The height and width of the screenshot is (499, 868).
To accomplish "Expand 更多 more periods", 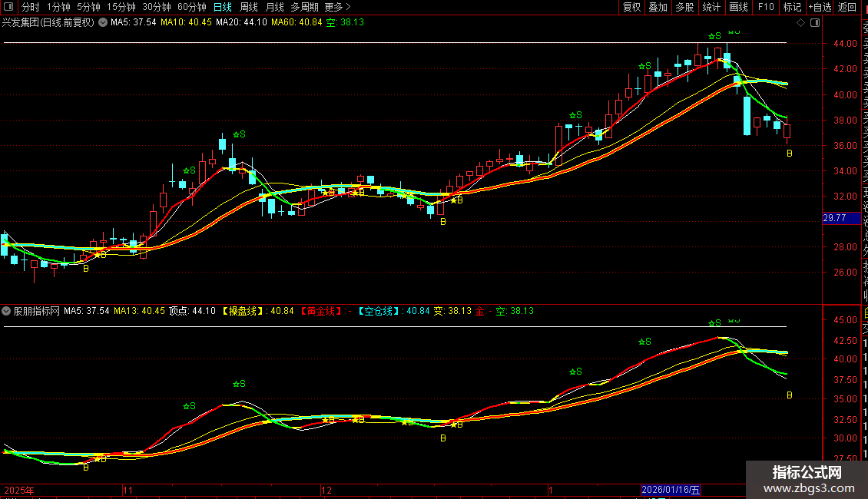I will 337,7.
